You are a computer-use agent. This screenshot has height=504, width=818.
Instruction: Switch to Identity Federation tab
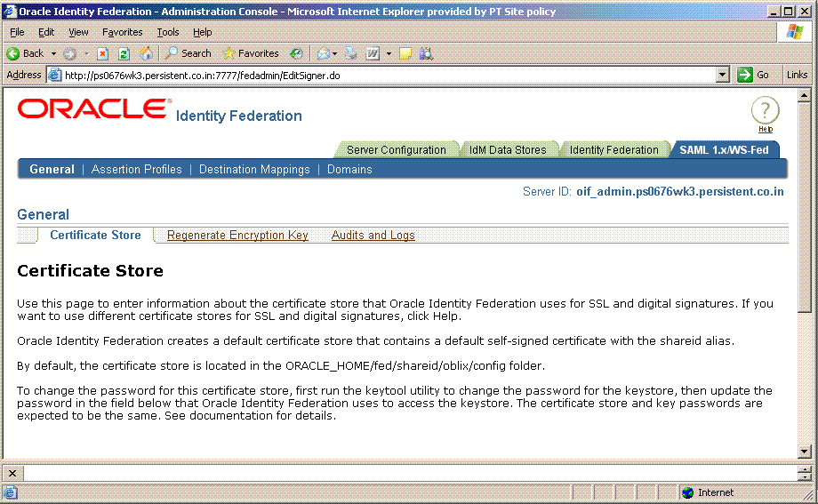point(614,149)
